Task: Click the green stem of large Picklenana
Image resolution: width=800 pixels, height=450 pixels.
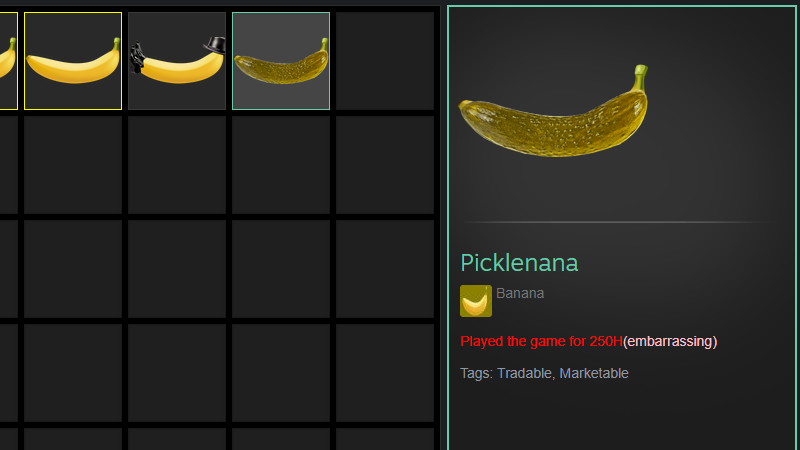Action: coord(640,78)
